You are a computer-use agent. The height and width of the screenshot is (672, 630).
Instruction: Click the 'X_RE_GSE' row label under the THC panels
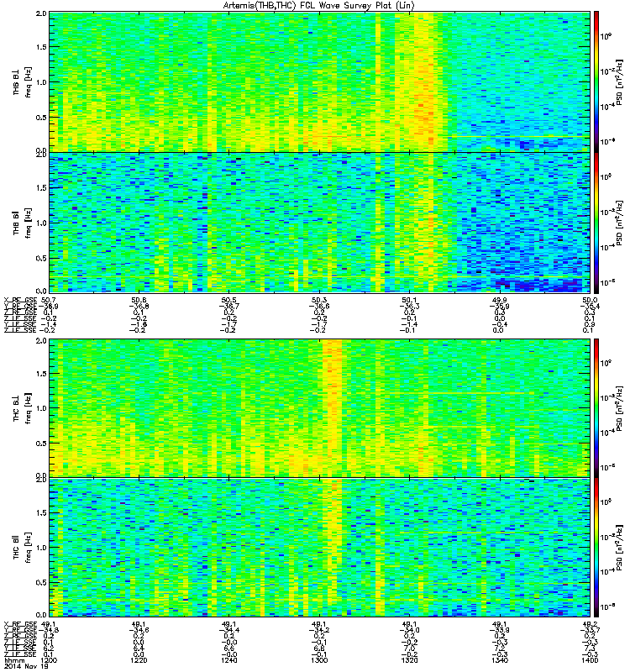point(20,624)
